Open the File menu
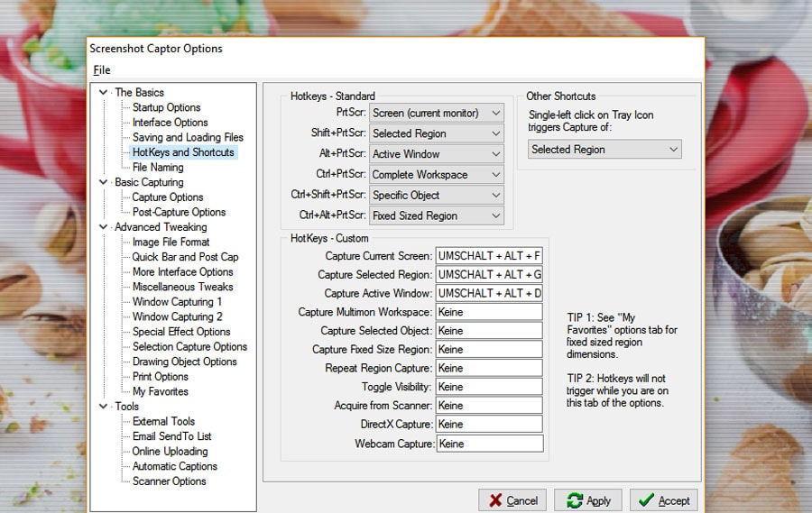Viewport: 812px width, 513px height. [x=101, y=70]
